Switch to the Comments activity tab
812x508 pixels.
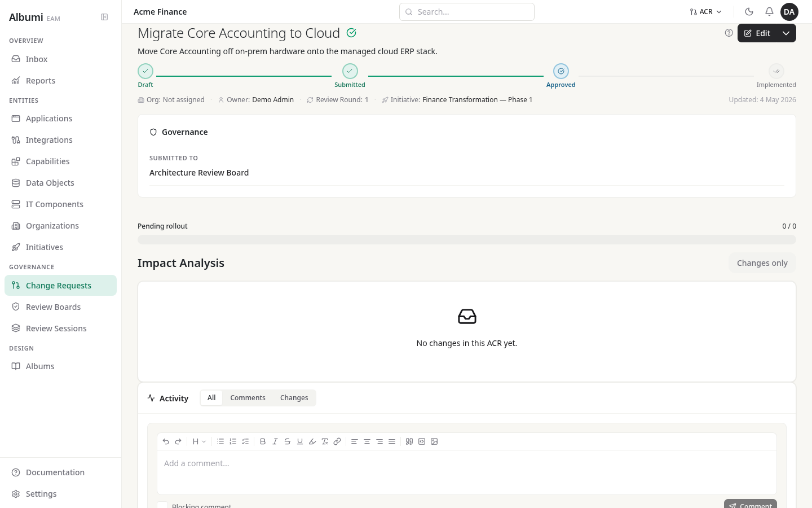[x=248, y=398]
